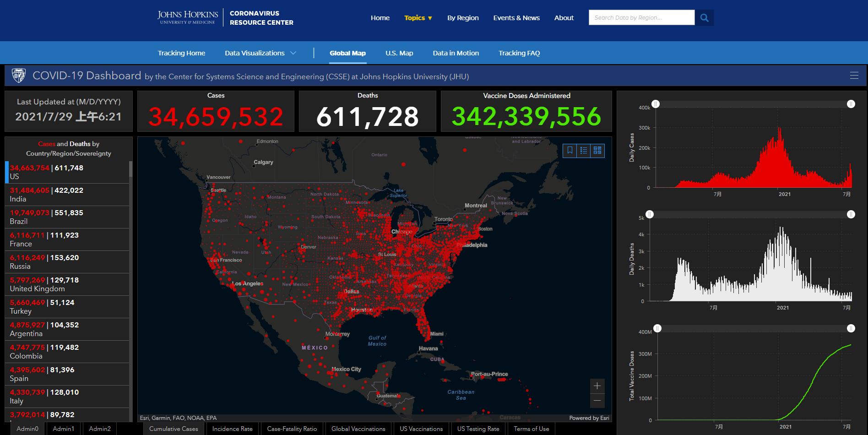
Task: Open the Terms of Use tab
Action: coord(531,429)
